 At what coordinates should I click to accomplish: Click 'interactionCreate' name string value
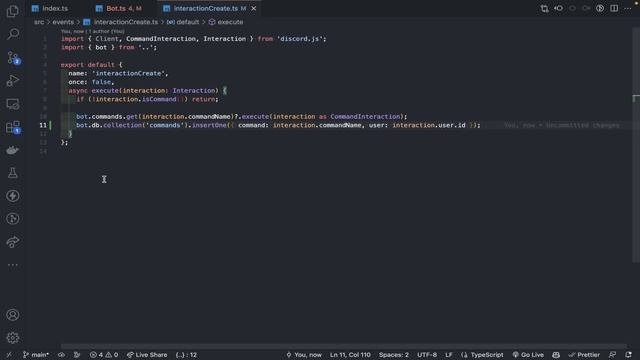[x=128, y=73]
